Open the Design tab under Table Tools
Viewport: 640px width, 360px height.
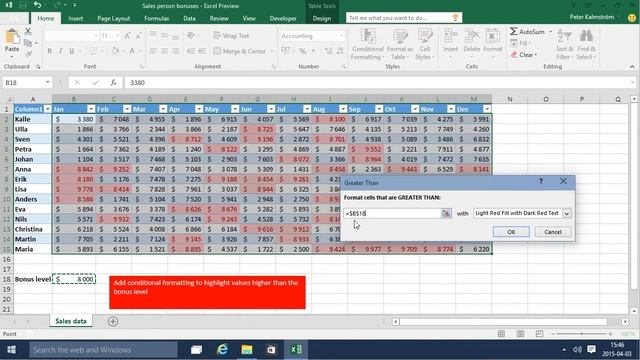click(x=322, y=18)
